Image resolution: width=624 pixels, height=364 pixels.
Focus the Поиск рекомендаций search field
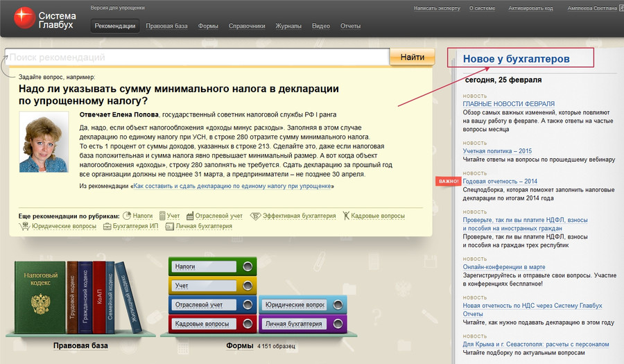click(197, 57)
